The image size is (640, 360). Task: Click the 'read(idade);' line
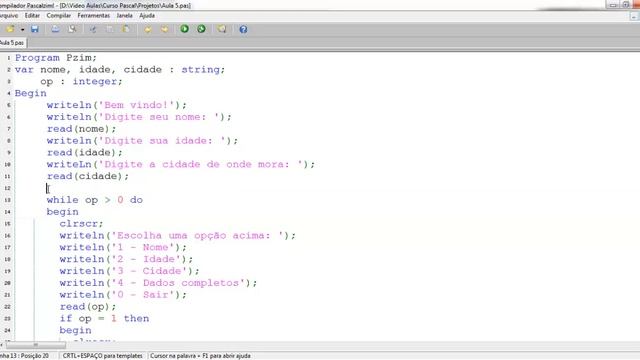click(84, 153)
